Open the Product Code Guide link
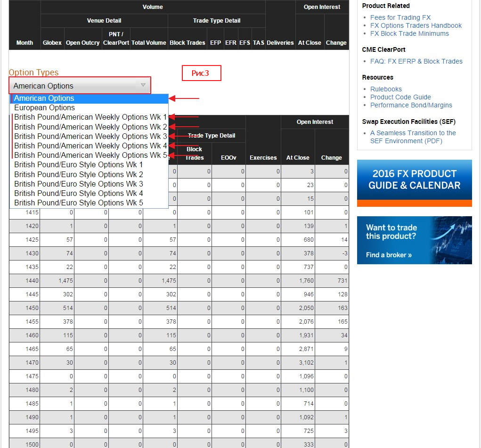This screenshot has height=448, width=481. click(x=400, y=97)
